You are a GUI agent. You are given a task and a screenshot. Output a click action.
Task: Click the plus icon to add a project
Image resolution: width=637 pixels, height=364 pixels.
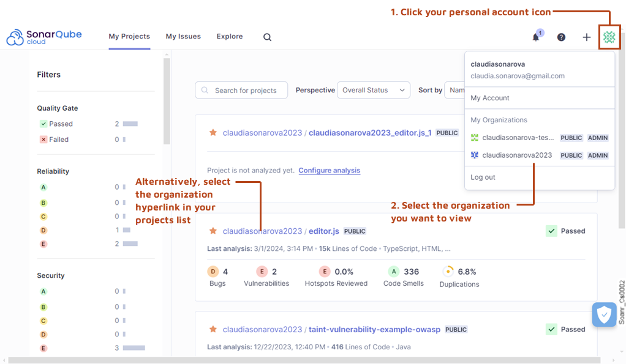pyautogui.click(x=586, y=37)
